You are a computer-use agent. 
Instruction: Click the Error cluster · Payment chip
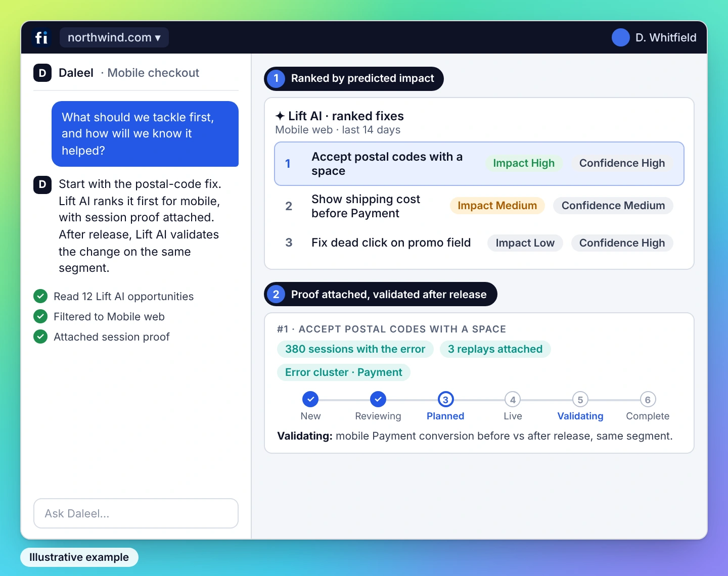point(343,372)
